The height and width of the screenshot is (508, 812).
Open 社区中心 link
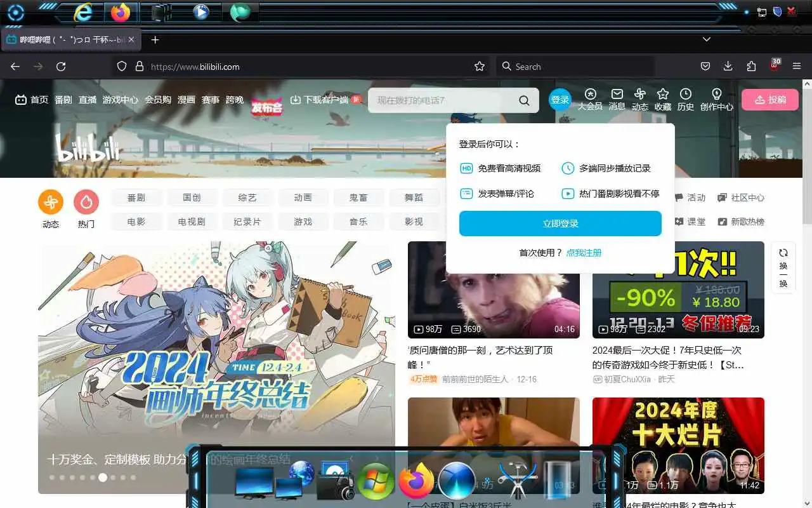pos(741,197)
